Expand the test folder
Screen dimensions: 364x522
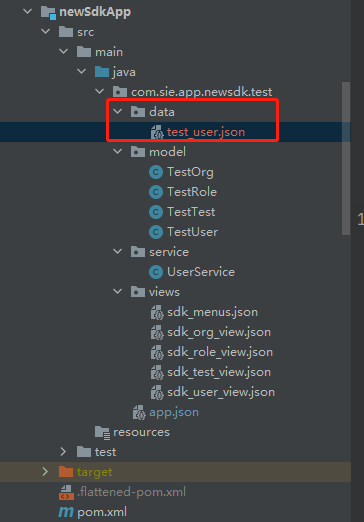(63, 452)
